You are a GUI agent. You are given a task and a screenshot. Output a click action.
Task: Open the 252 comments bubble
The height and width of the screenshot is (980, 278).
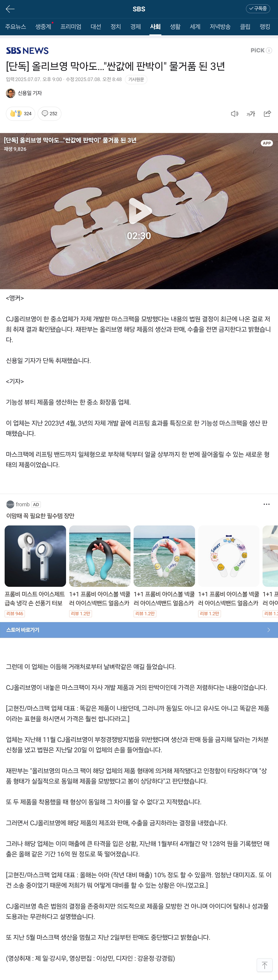pos(50,114)
